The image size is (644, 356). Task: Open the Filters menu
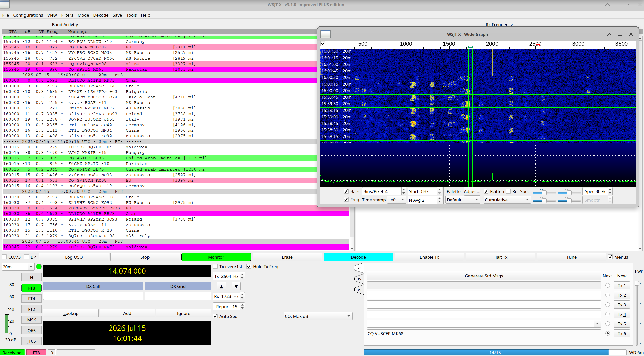pyautogui.click(x=67, y=15)
